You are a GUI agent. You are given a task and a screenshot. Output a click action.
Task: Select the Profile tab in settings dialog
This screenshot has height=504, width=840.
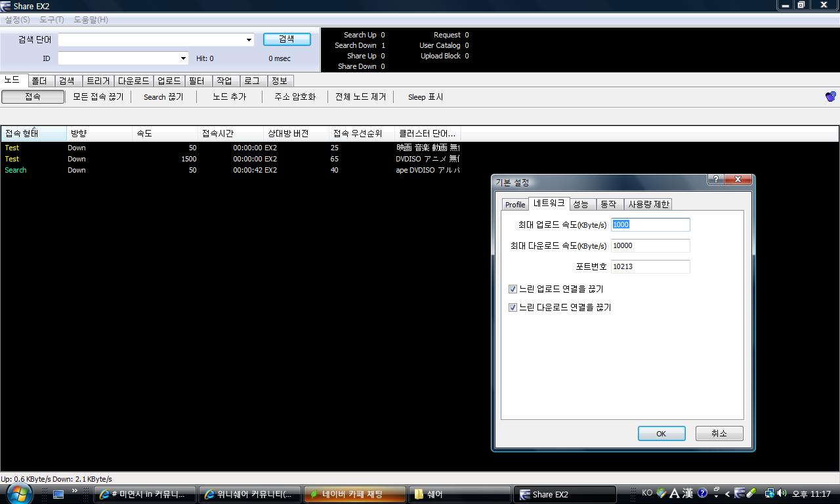[515, 204]
